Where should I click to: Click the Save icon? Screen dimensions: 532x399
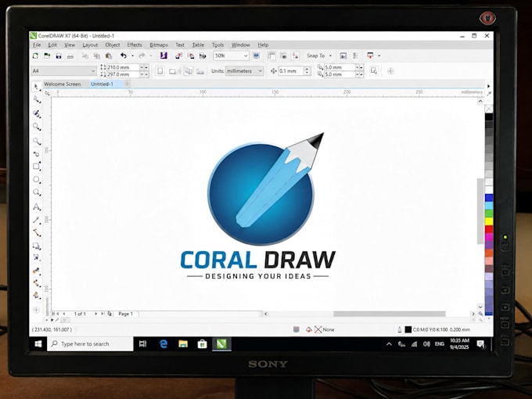click(x=59, y=56)
